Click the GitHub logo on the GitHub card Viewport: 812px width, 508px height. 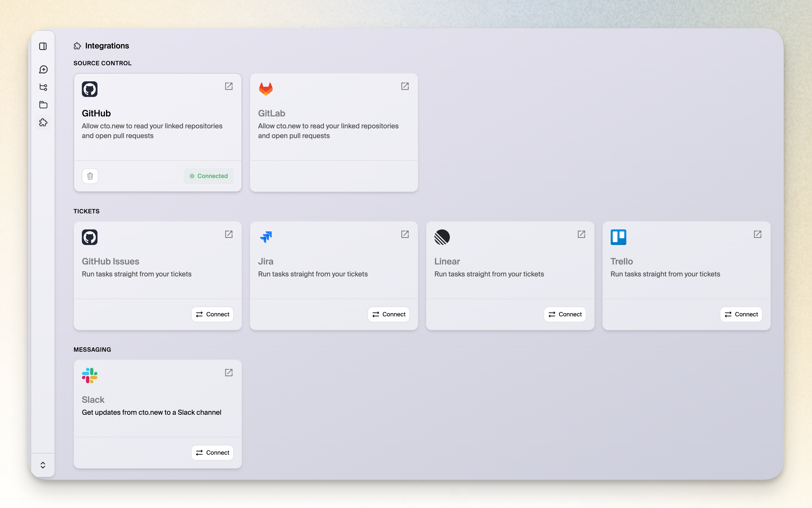click(x=89, y=89)
